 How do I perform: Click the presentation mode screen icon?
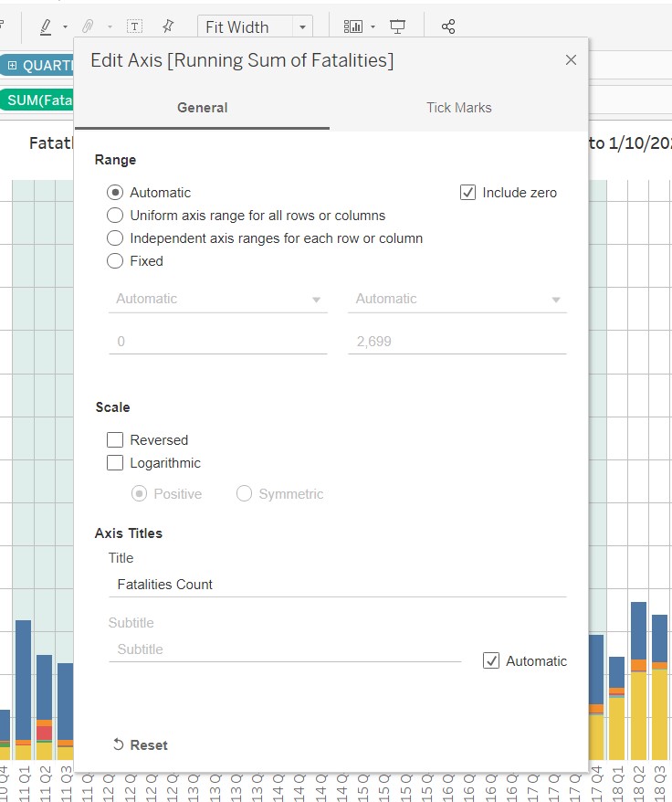pyautogui.click(x=398, y=26)
